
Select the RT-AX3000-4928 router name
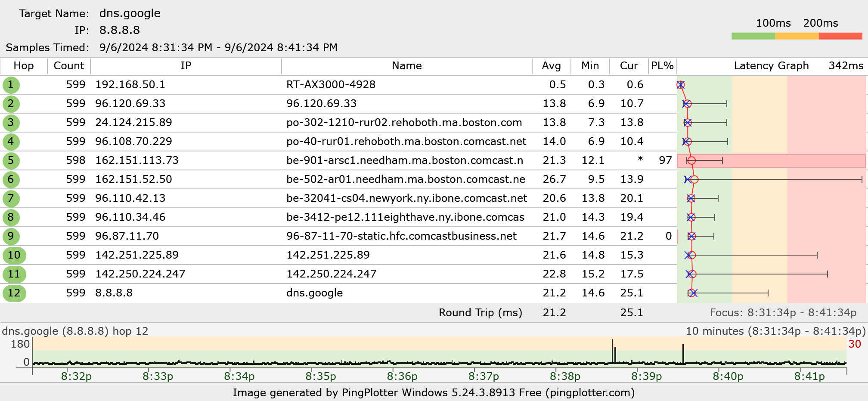click(331, 85)
